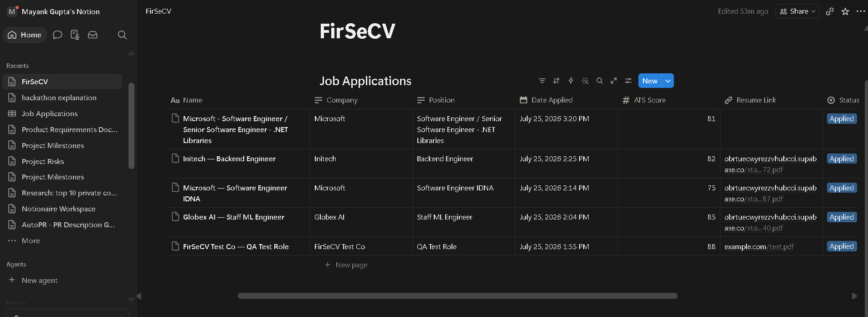This screenshot has height=317, width=868.
Task: Open Product Requirements Doc page
Action: (x=62, y=129)
